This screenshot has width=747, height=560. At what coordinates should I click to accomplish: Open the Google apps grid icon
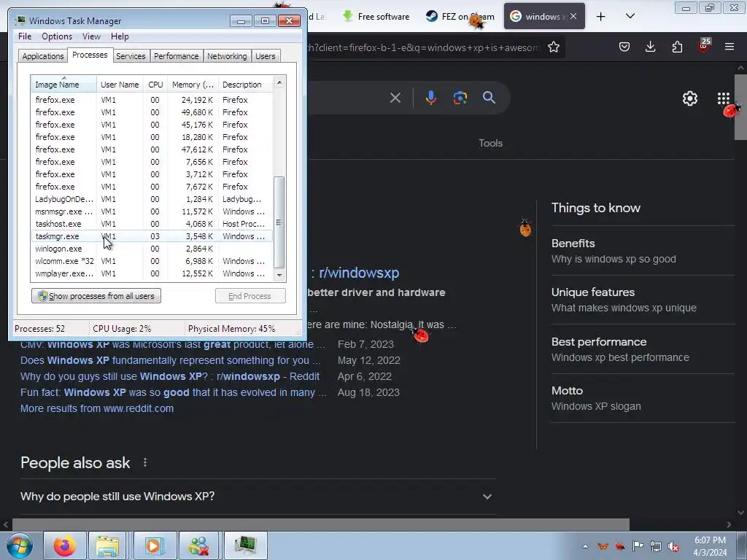[x=723, y=98]
